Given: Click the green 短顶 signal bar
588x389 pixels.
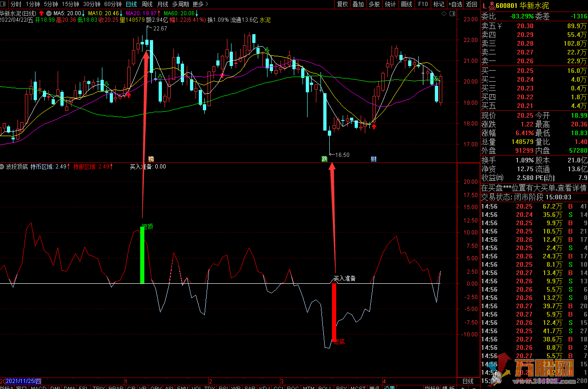Looking at the screenshot, I should tap(143, 255).
